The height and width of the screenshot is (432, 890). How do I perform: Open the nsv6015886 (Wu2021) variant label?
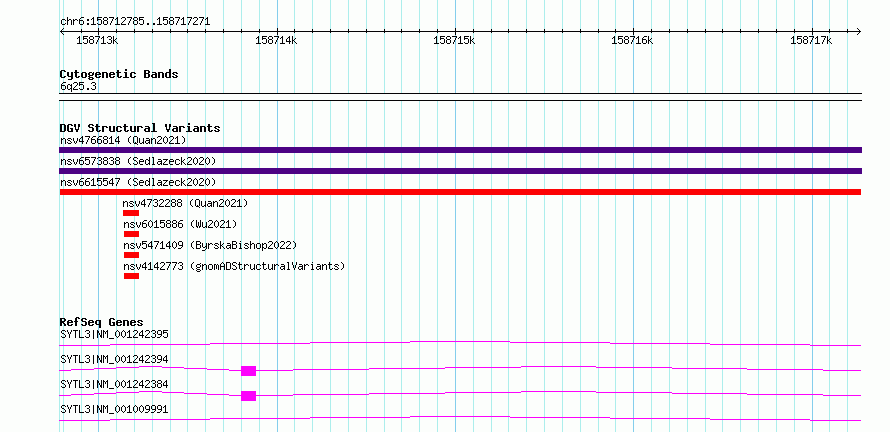(x=180, y=224)
